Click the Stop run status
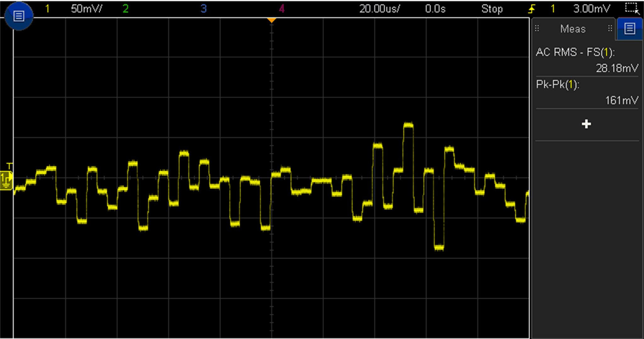 pos(492,9)
